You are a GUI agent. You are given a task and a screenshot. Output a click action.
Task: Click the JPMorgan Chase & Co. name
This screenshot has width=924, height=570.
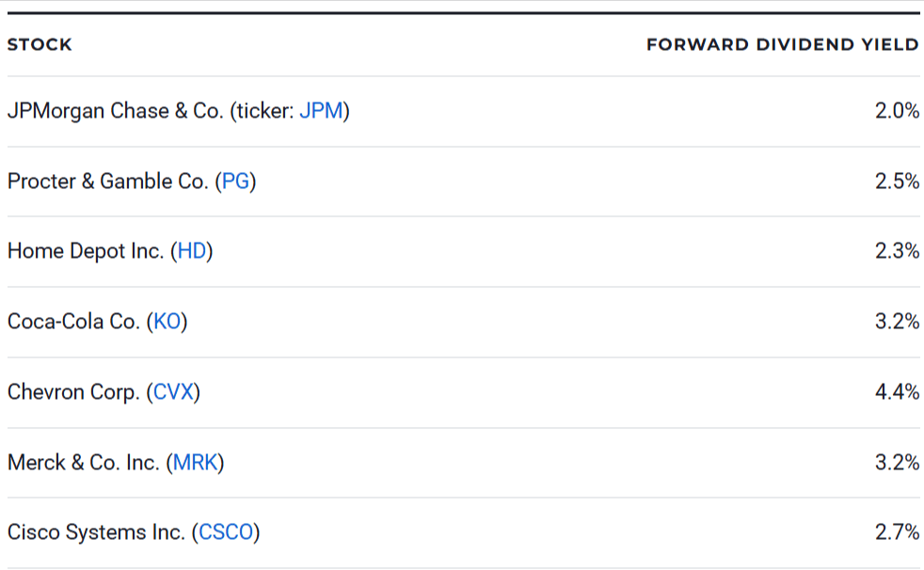coord(113,111)
